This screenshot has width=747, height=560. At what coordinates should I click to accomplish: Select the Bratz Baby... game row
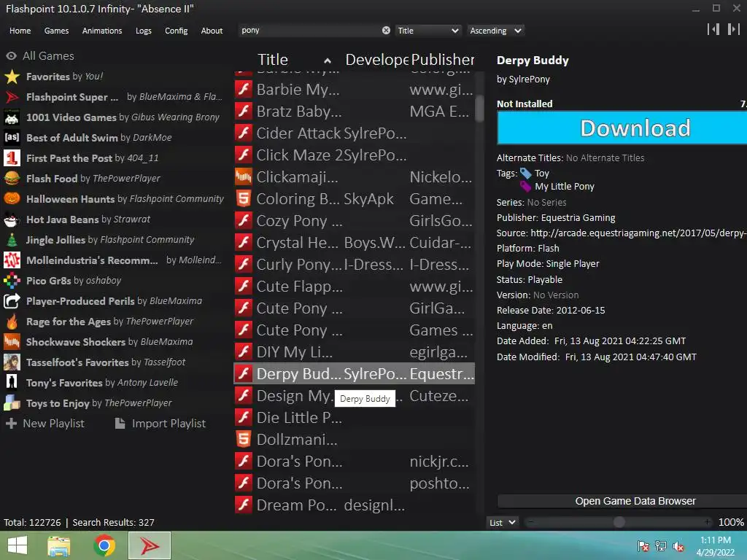coord(355,112)
